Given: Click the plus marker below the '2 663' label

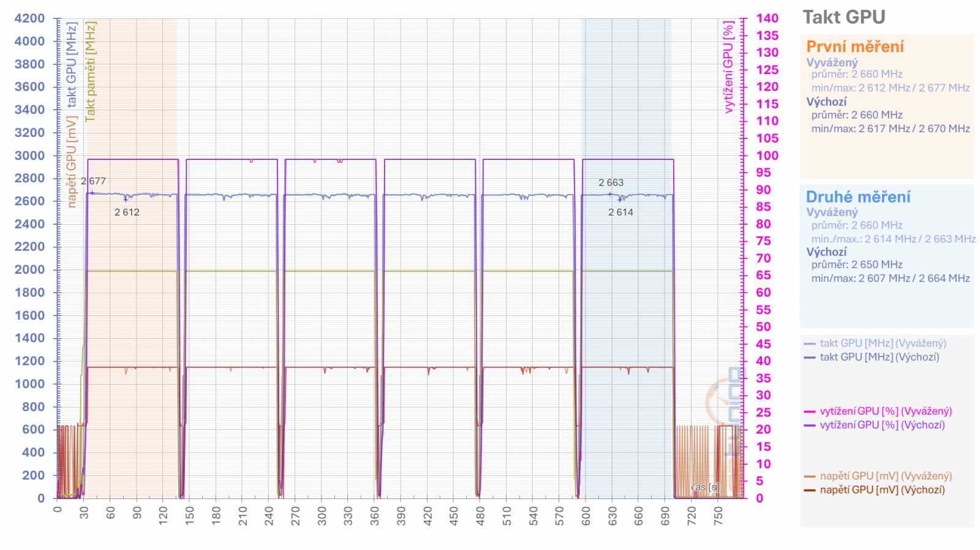Looking at the screenshot, I should coord(610,194).
